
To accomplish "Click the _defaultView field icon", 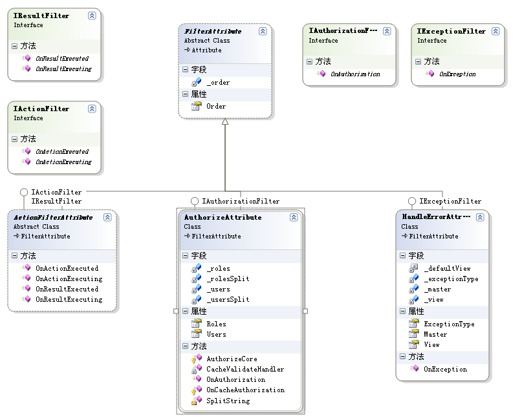I will (413, 268).
